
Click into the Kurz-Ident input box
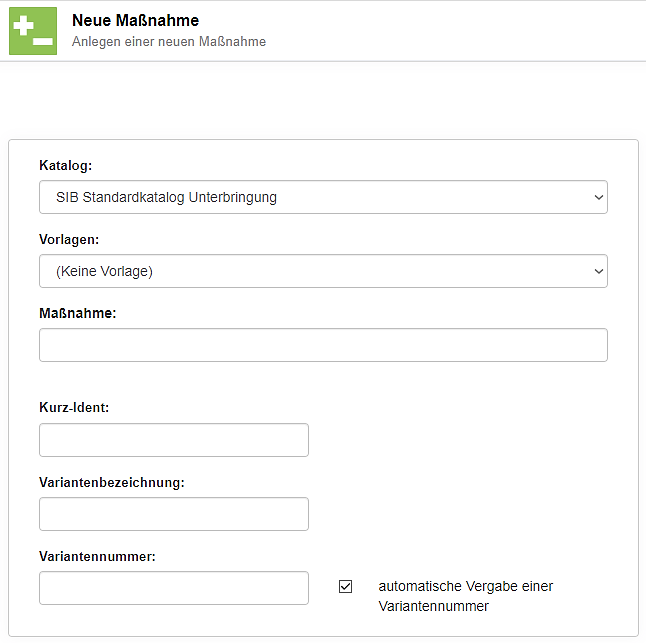coord(174,440)
